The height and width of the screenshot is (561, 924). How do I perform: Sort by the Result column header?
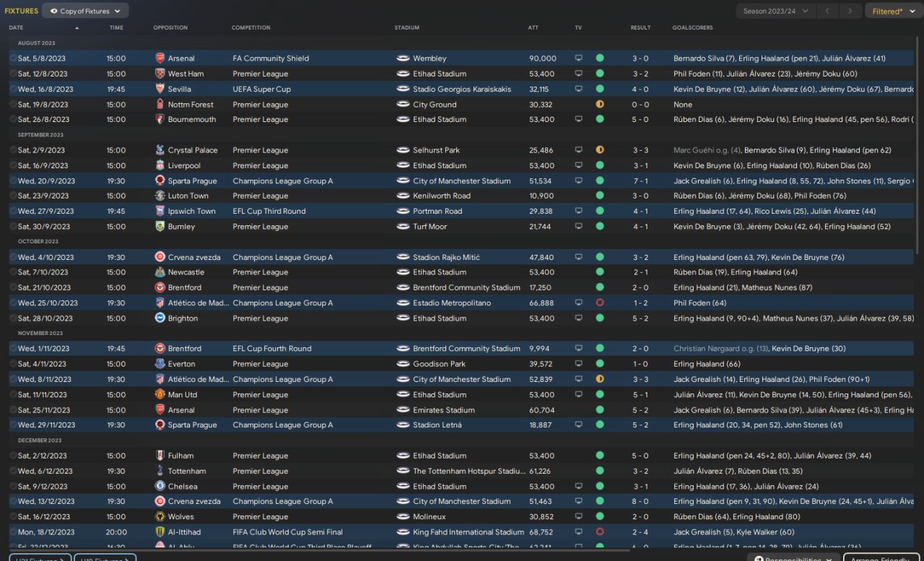pyautogui.click(x=640, y=27)
